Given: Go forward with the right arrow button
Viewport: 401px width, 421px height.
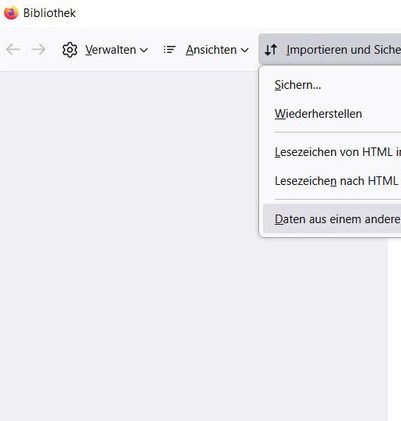Looking at the screenshot, I should [39, 50].
